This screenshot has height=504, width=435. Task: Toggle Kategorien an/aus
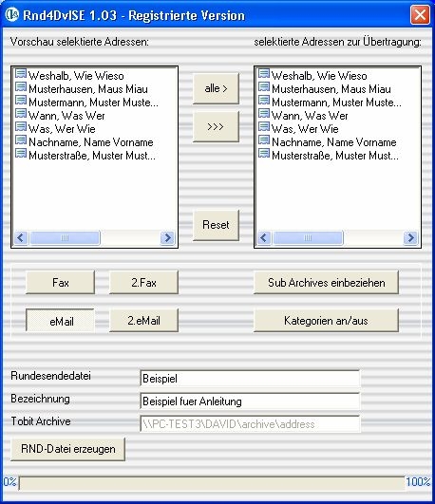tap(326, 320)
